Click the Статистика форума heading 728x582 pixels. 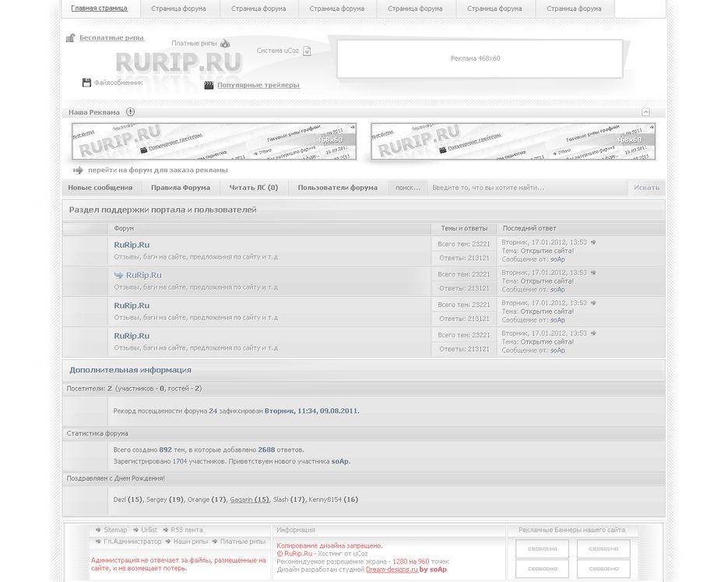pyautogui.click(x=97, y=433)
